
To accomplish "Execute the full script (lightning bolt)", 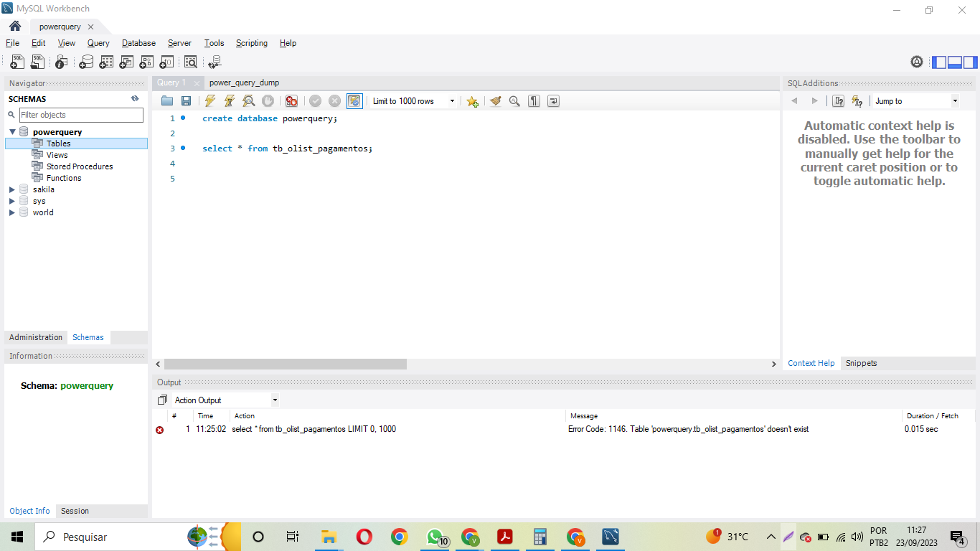I will (x=209, y=101).
